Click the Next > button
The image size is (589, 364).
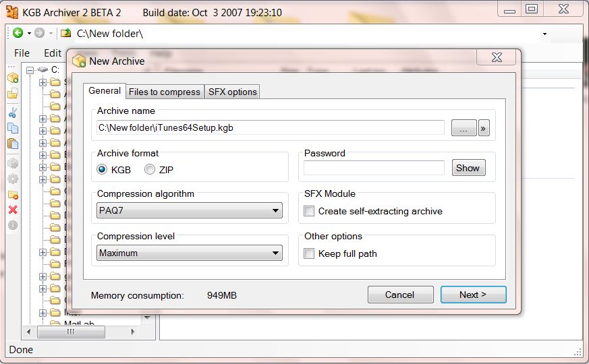click(474, 295)
